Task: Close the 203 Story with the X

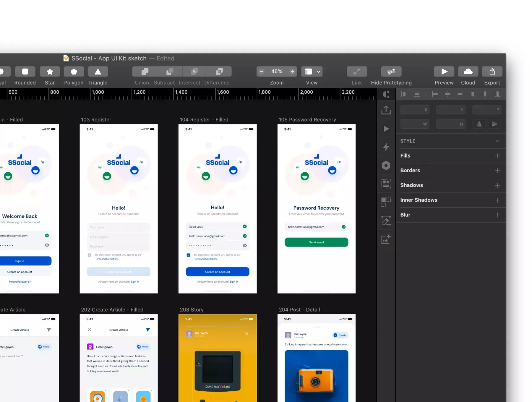Action: point(247,333)
